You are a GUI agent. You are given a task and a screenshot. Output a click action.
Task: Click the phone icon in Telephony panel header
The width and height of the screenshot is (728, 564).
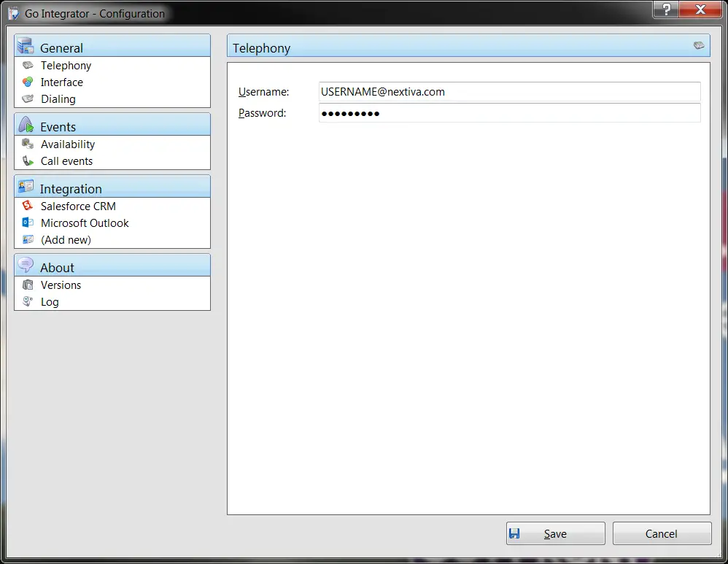699,45
